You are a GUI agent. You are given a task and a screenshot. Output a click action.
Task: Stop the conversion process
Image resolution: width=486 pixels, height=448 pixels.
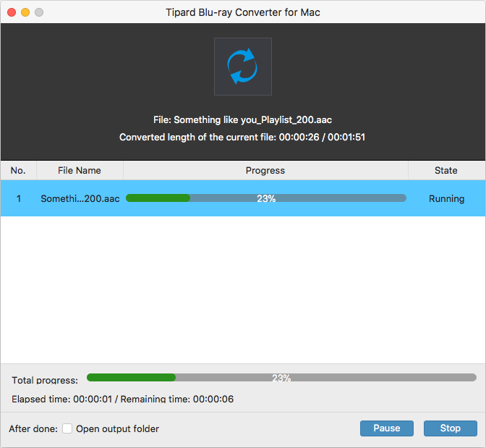tap(450, 428)
